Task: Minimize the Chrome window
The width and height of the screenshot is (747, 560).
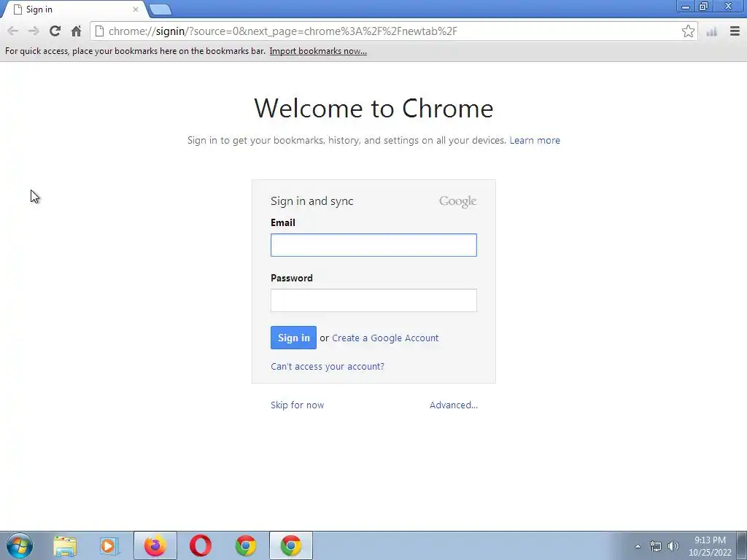Action: (686, 7)
